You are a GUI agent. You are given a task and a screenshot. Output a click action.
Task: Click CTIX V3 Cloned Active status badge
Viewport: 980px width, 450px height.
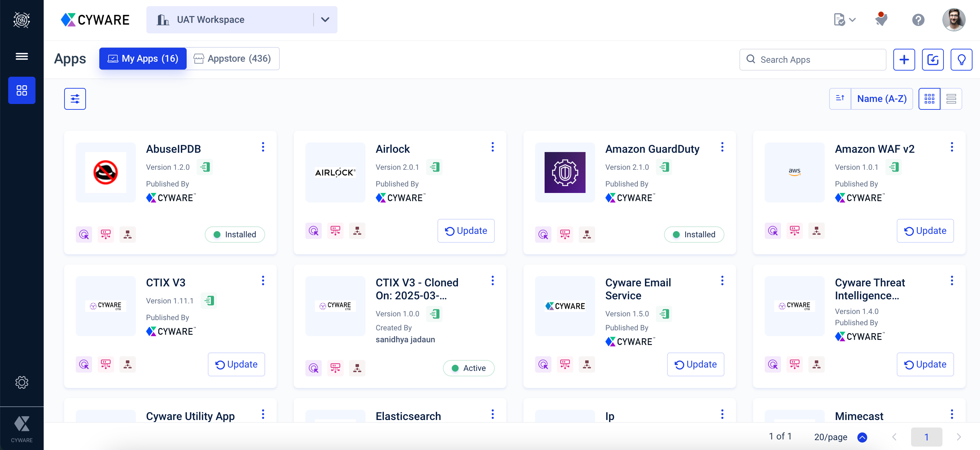pos(469,368)
